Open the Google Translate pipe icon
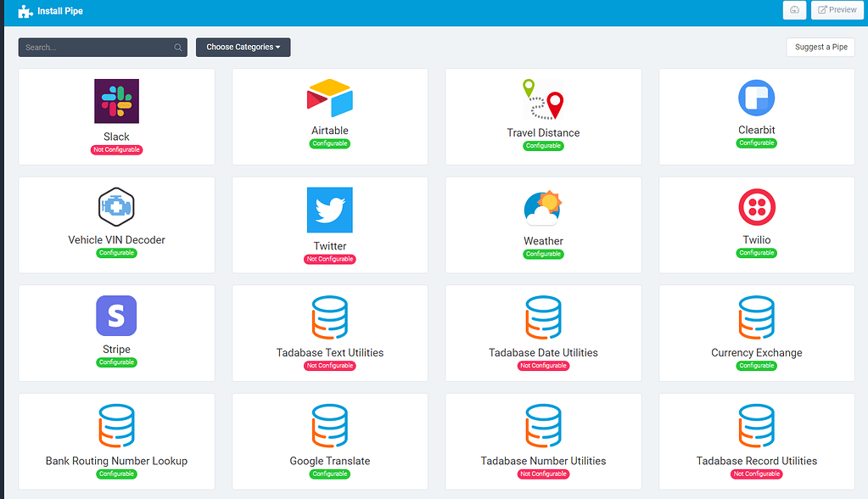 coord(329,423)
